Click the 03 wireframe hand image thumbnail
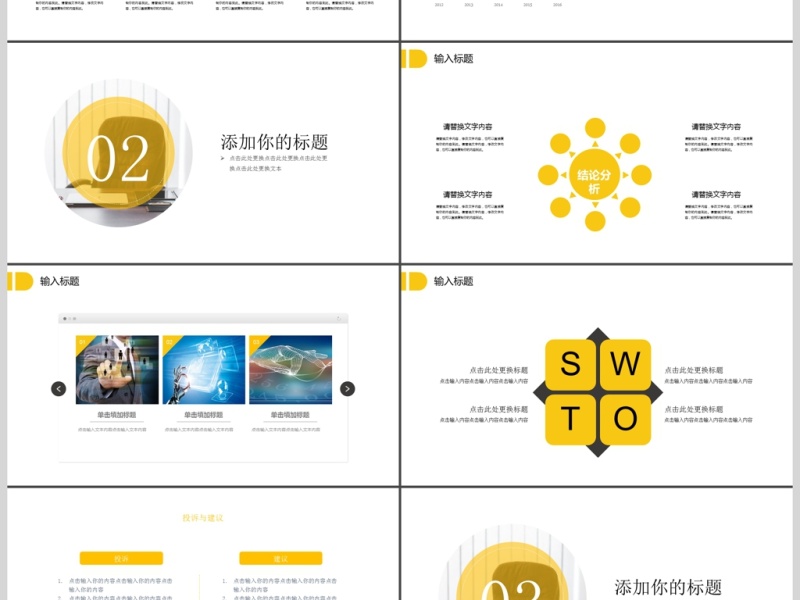This screenshot has width=800, height=600. click(290, 370)
